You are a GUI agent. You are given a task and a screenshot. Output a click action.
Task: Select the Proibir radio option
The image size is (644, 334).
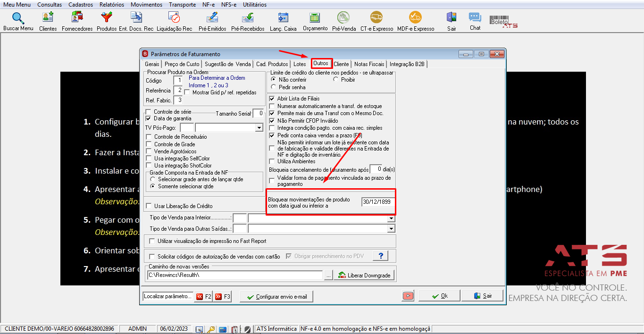[336, 79]
